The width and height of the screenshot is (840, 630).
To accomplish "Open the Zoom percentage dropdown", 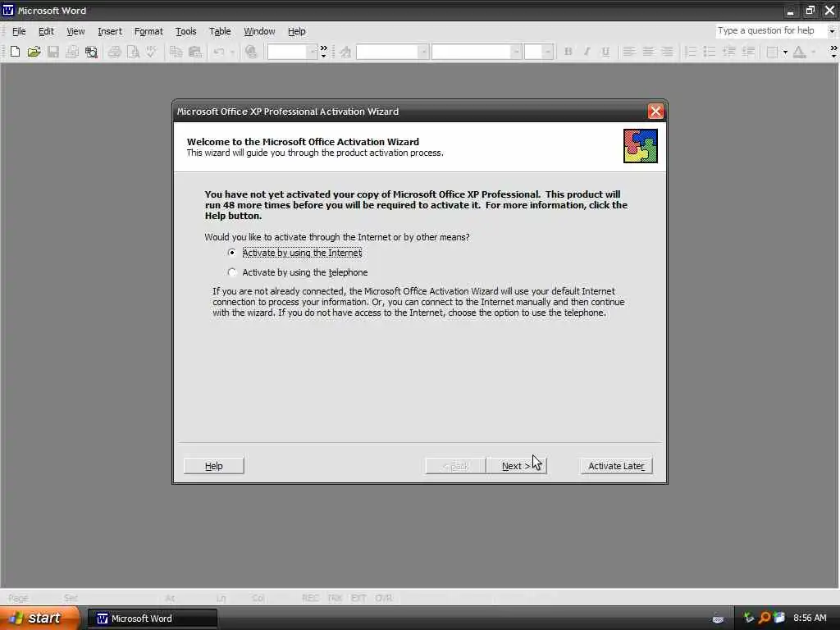I will [313, 52].
